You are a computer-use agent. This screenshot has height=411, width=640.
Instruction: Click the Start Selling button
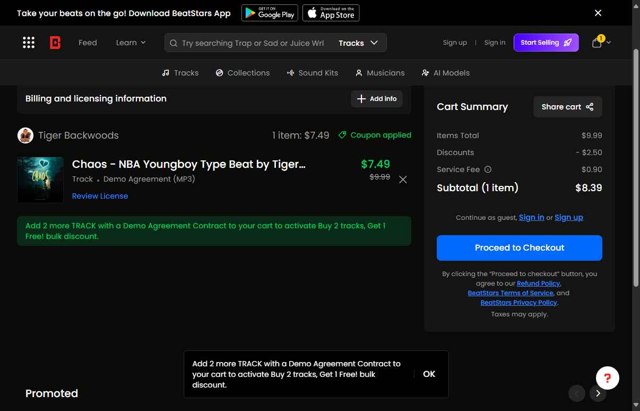546,42
